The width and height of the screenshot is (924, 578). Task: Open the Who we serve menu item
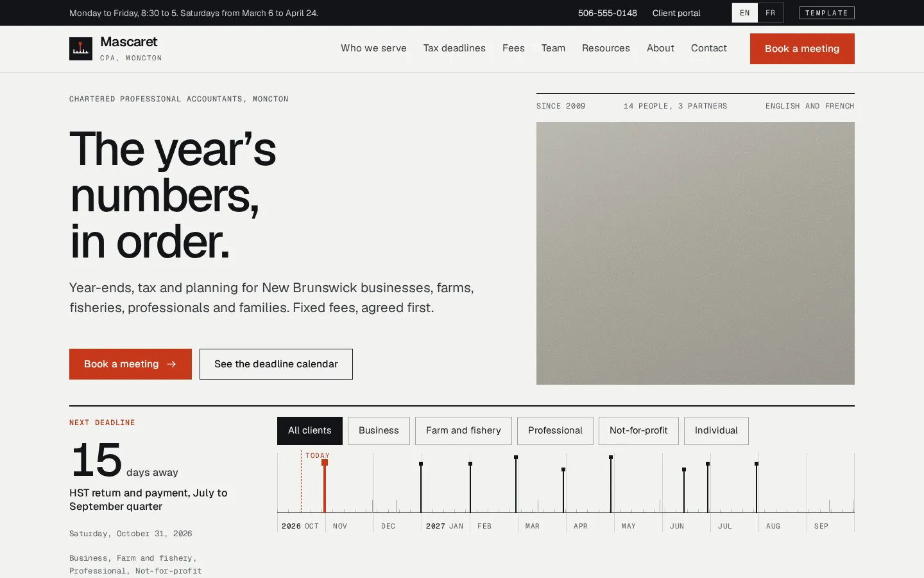[373, 48]
